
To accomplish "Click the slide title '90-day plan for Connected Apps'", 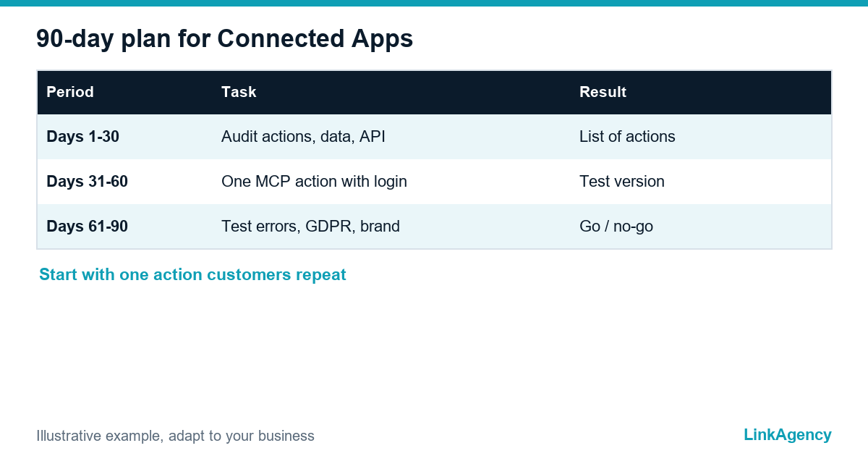I will tap(224, 39).
